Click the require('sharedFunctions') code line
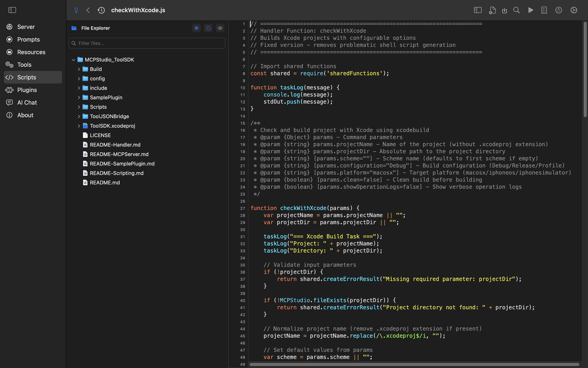 pyautogui.click(x=320, y=74)
